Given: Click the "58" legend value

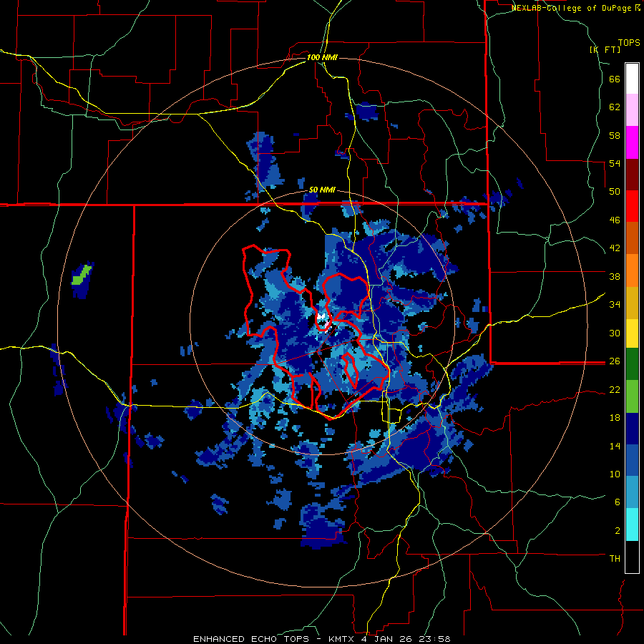Looking at the screenshot, I should (615, 135).
